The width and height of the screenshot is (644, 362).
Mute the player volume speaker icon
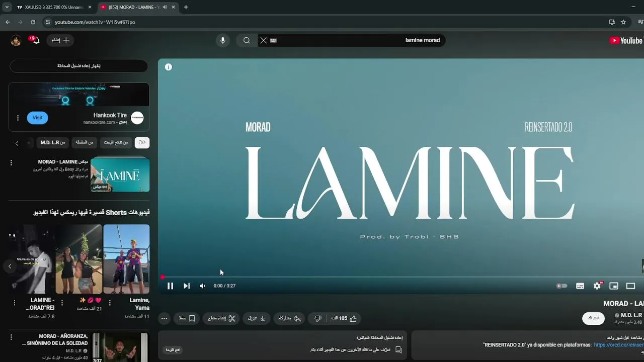[202, 286]
